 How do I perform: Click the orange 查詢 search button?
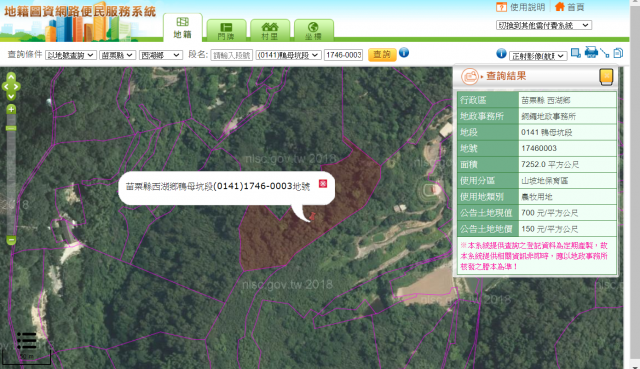[x=382, y=55]
